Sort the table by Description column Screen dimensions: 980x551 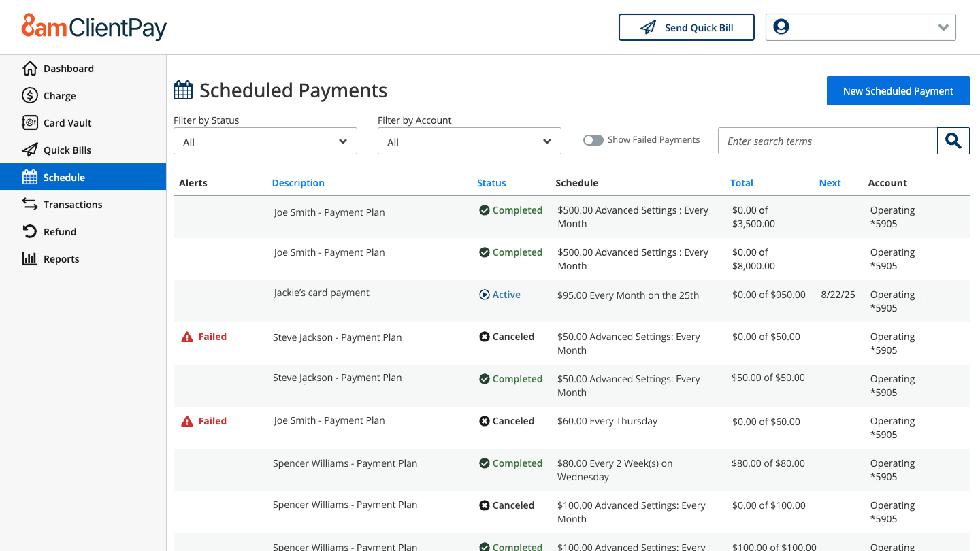[298, 183]
